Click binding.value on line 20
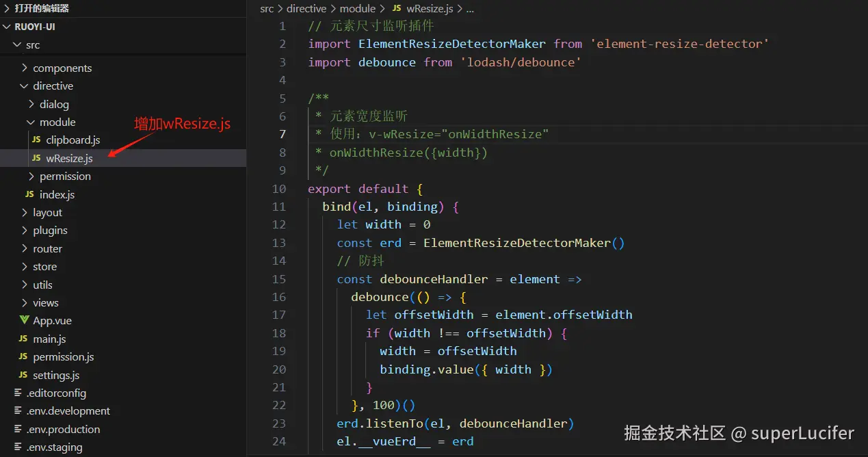 pos(427,369)
